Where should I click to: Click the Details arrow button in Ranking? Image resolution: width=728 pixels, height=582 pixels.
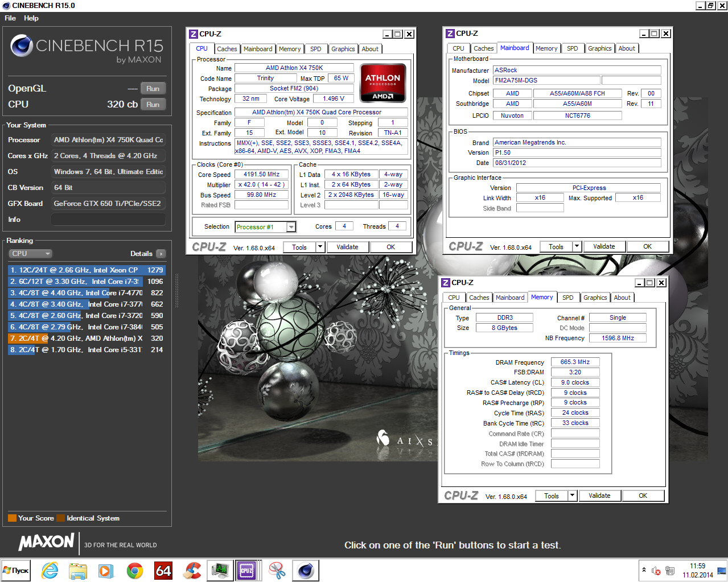coord(161,254)
